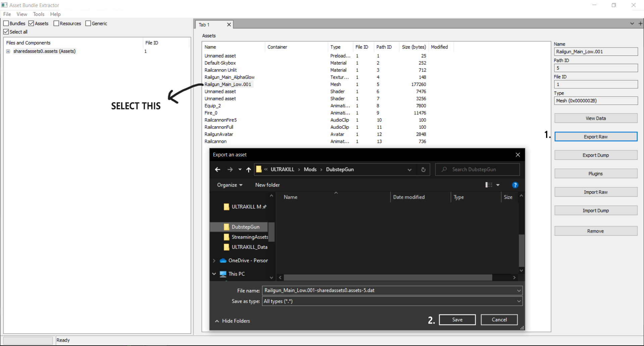Go up one folder level in dialog
This screenshot has width=644, height=346.
249,169
